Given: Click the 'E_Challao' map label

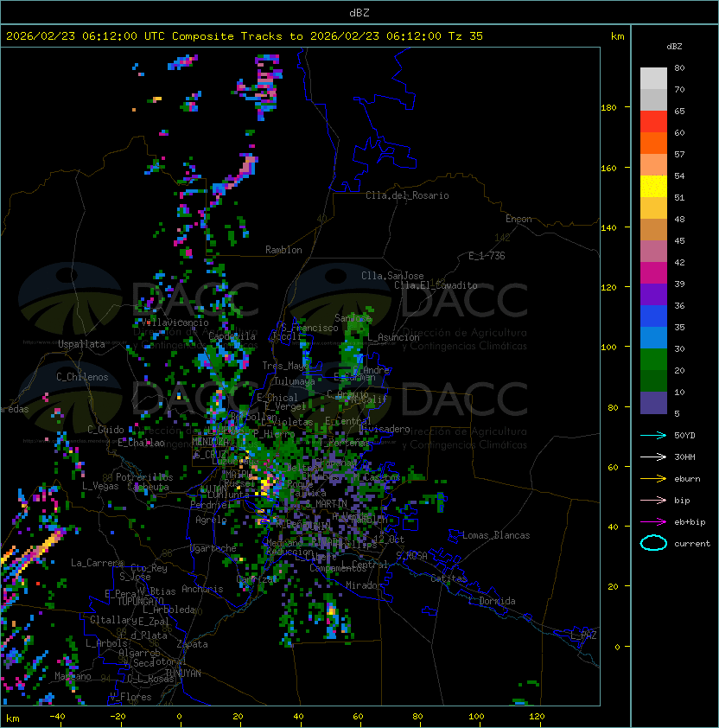Looking at the screenshot, I should pos(141,443).
